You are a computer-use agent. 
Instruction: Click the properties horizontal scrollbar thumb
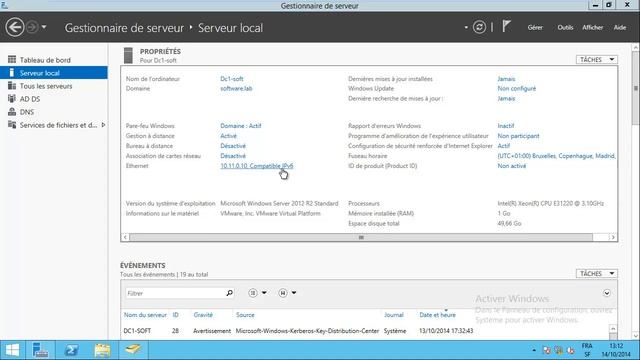tap(361, 237)
